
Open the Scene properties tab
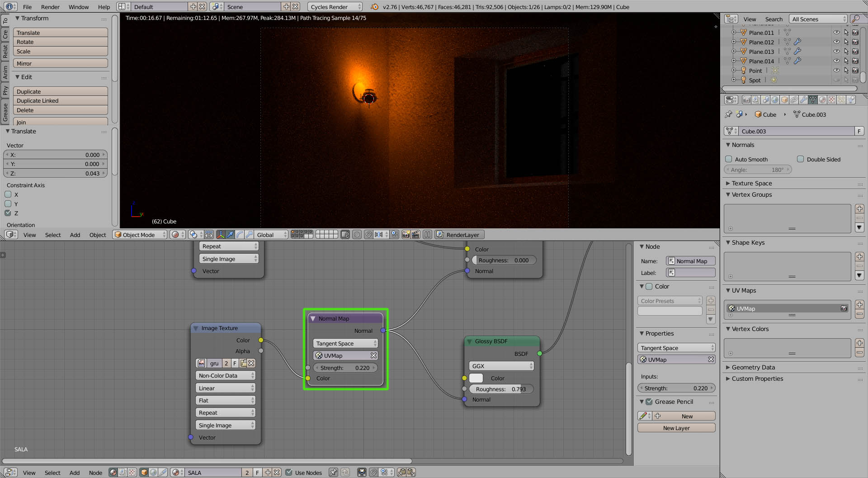coord(765,100)
